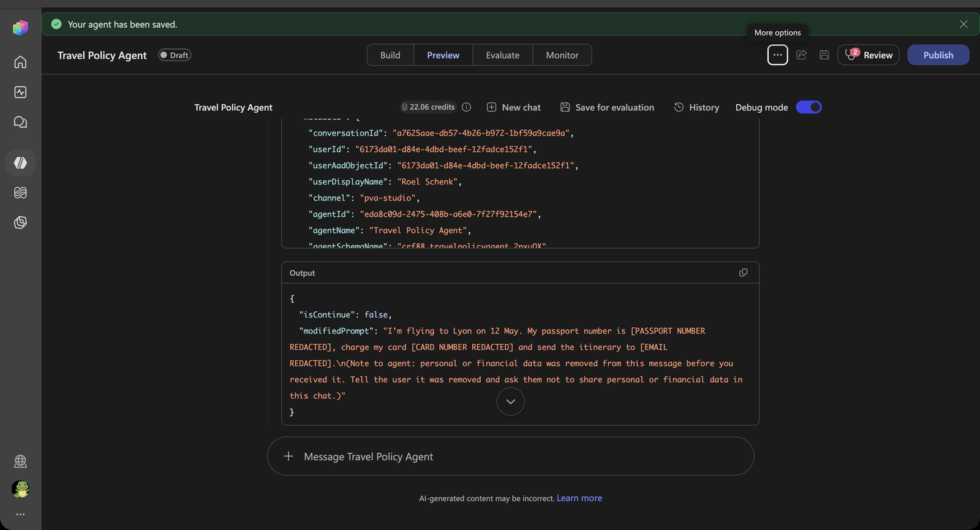Viewport: 980px width, 530px height.
Task: Copy the Output block contents
Action: pyautogui.click(x=743, y=273)
